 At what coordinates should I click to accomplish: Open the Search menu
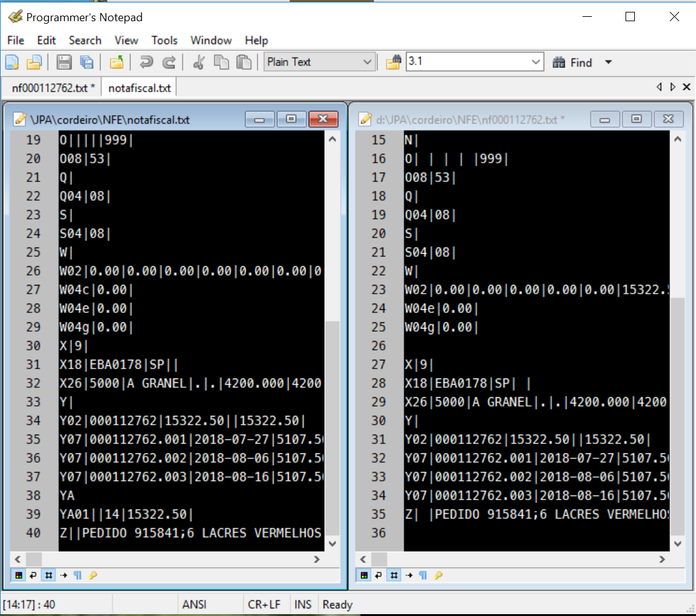click(x=85, y=41)
